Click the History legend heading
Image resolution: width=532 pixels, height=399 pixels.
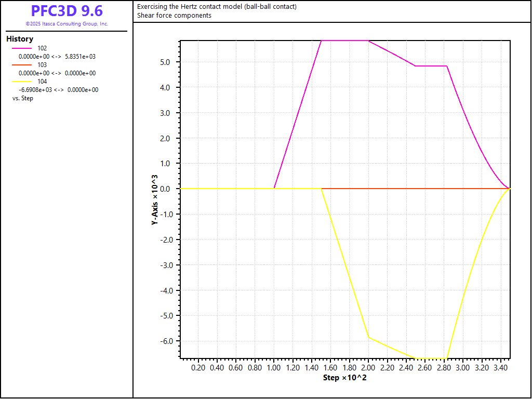click(x=20, y=39)
